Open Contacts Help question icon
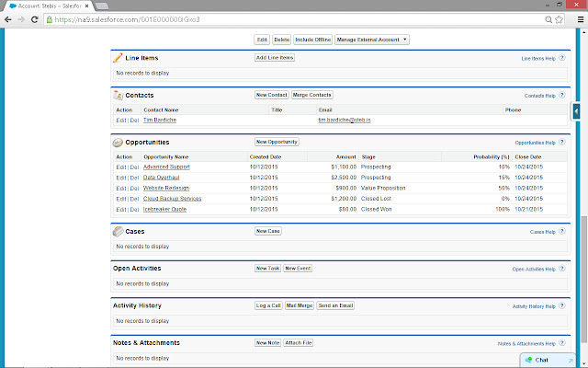The width and height of the screenshot is (588, 368). point(561,95)
